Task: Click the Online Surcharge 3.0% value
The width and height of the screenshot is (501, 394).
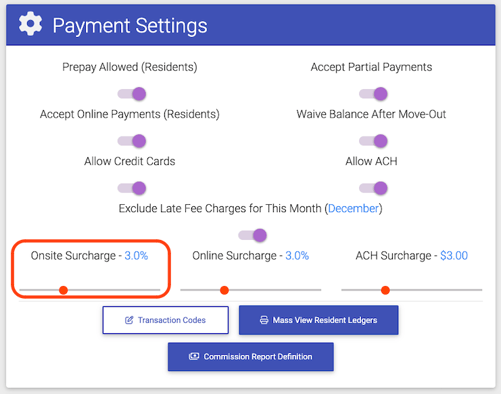Action: [x=297, y=256]
